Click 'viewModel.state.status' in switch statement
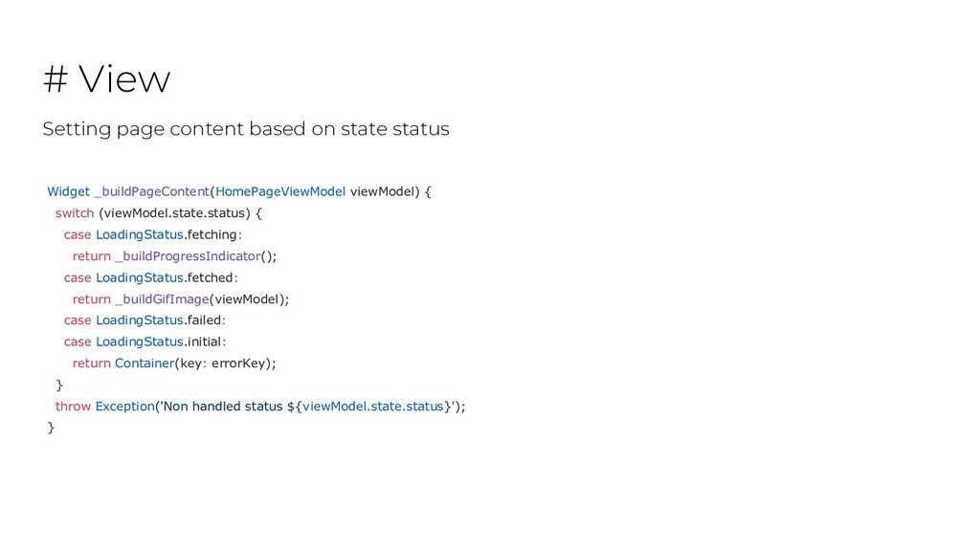This screenshot has width=980, height=551. pos(174,213)
